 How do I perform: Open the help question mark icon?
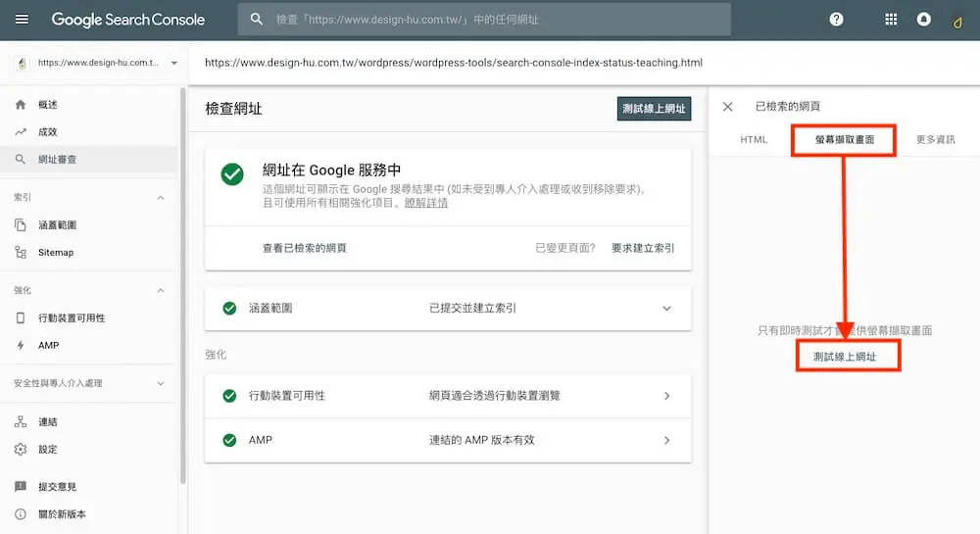836,20
